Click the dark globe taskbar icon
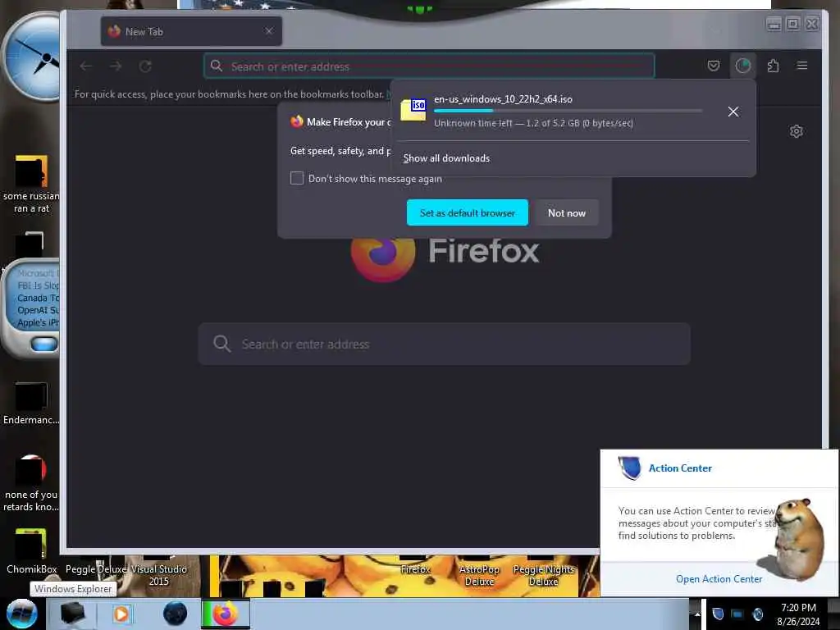Viewport: 840px width, 630px height. pos(175,614)
